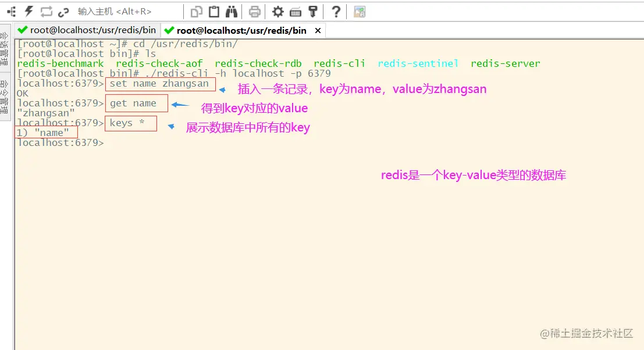Click the picture icon at toolbar end

pyautogui.click(x=360, y=12)
